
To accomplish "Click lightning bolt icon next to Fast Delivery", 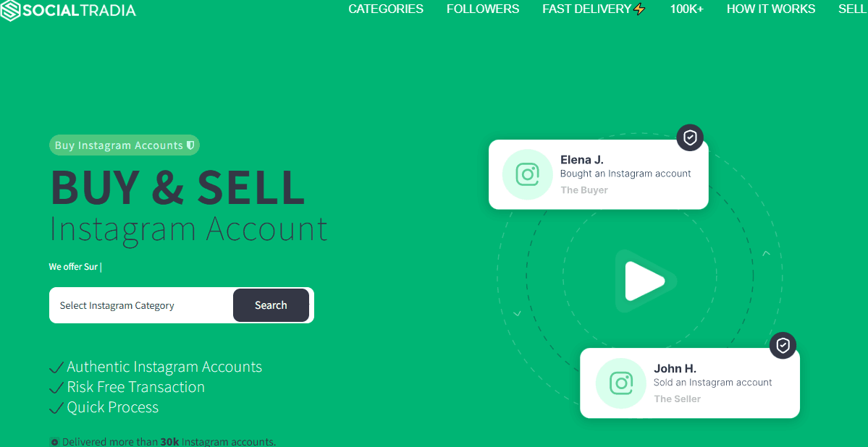I will click(639, 9).
